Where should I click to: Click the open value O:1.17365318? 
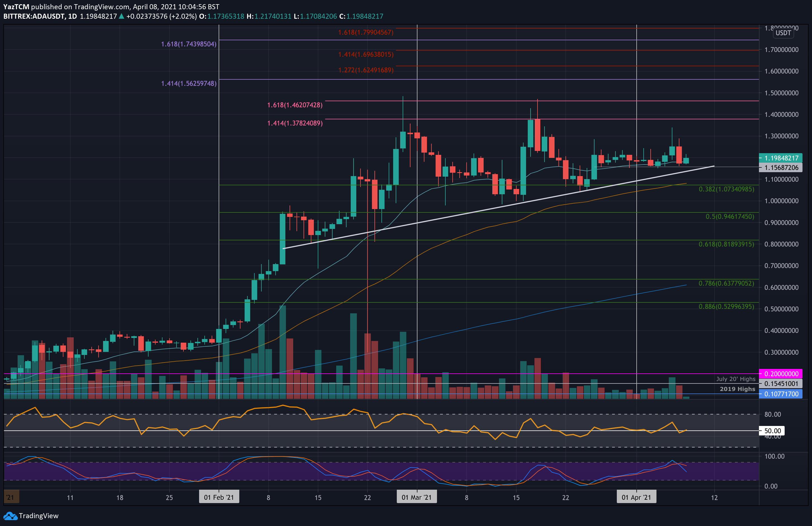[x=222, y=16]
